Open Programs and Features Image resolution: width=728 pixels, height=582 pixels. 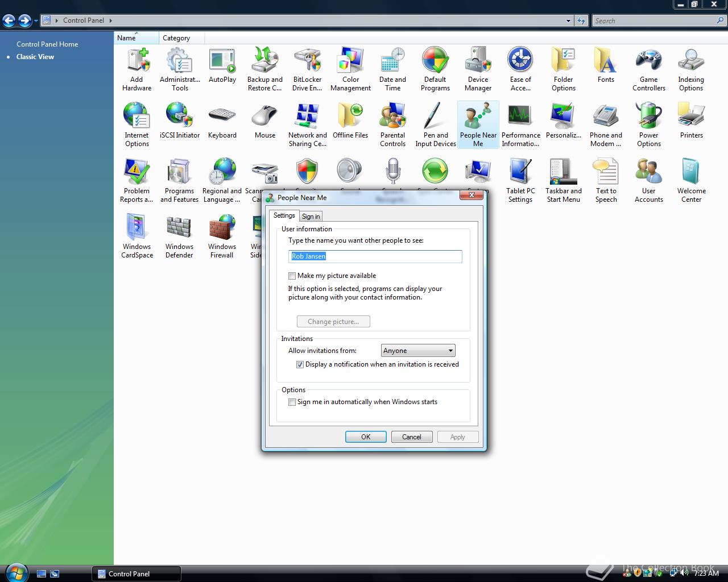[x=180, y=181]
